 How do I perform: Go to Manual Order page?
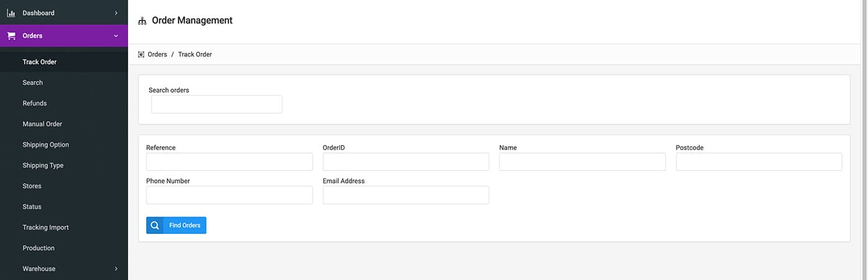(42, 124)
